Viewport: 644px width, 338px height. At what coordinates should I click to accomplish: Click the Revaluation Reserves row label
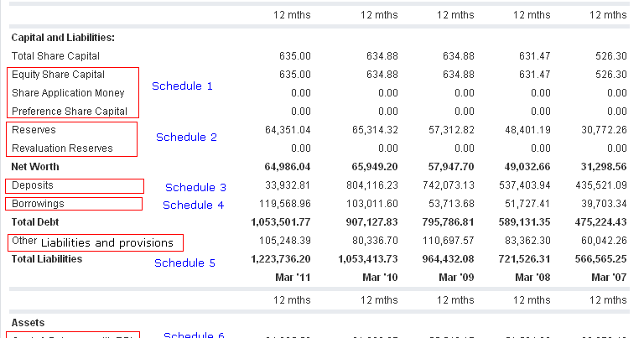[x=62, y=148]
